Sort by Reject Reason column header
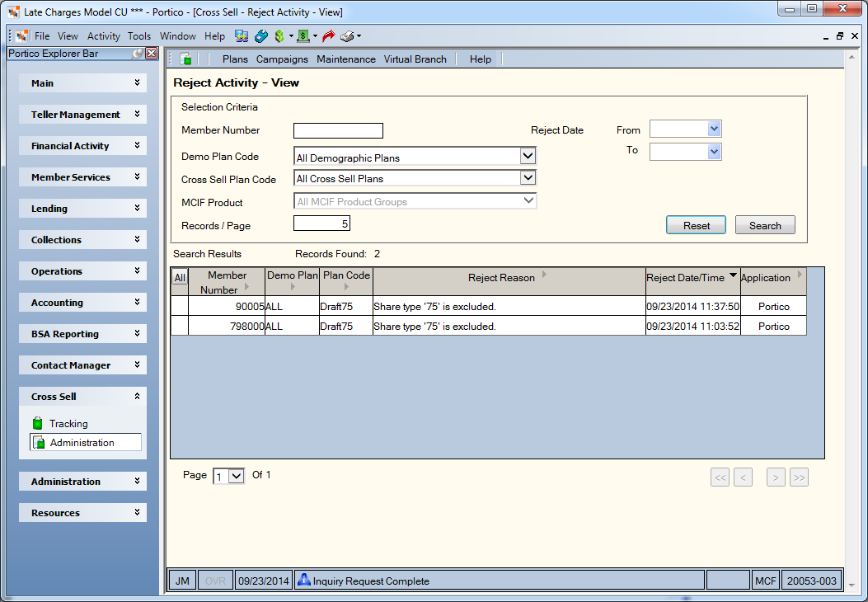The height and width of the screenshot is (602, 868). (x=509, y=282)
